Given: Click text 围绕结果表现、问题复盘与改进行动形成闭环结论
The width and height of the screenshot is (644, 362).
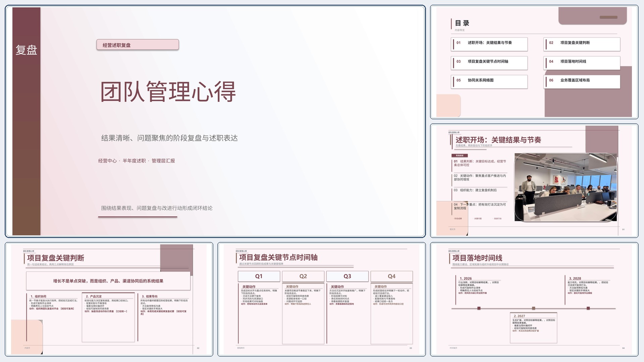Looking at the screenshot, I should coord(157,208).
